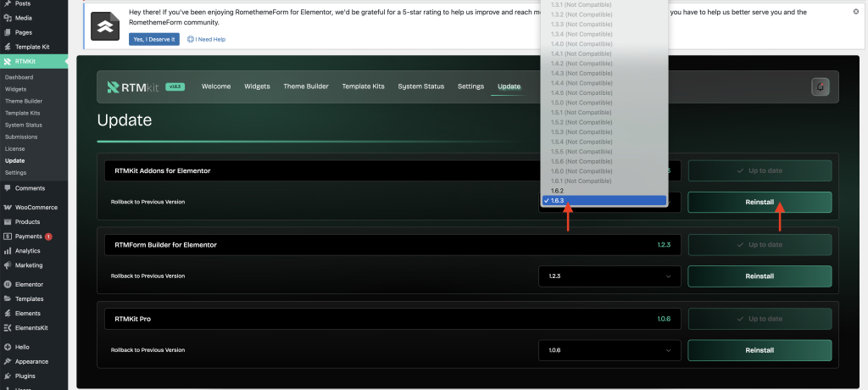Image resolution: width=868 pixels, height=390 pixels.
Task: Click Reinstall for RTMForm Builder
Action: [759, 276]
